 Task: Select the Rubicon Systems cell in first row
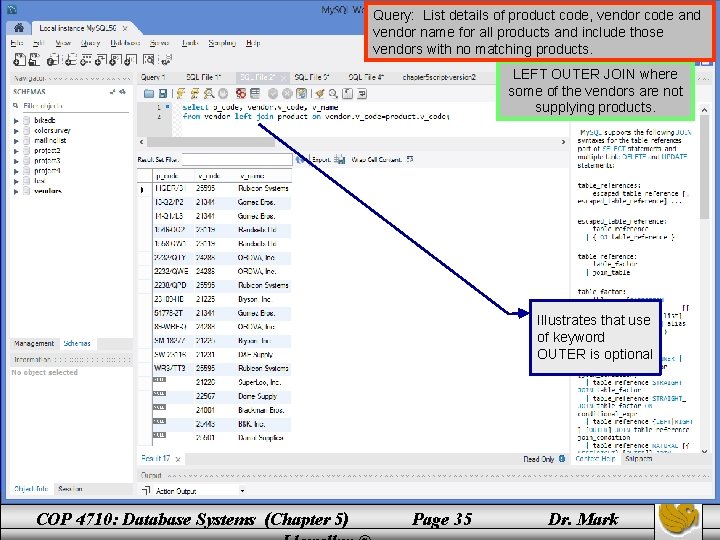pyautogui.click(x=264, y=188)
